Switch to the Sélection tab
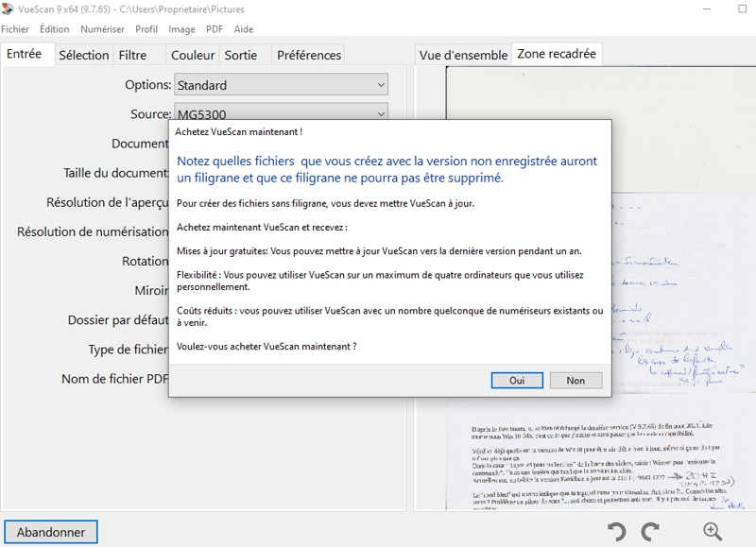Image resolution: width=756 pixels, height=547 pixels. (x=84, y=55)
